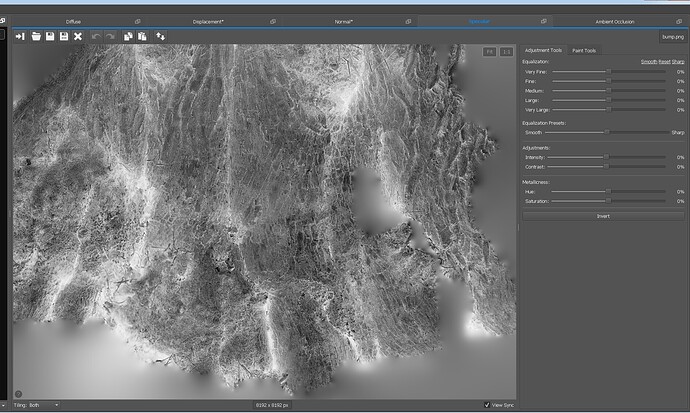690x413 pixels.
Task: Click the popout icon at the far top-left corner
Action: 2,20
